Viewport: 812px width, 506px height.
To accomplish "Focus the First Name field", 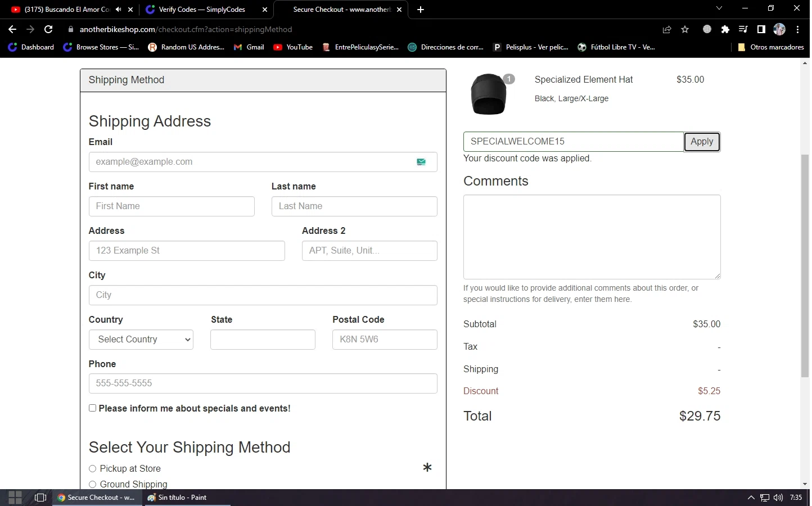I will tap(172, 206).
